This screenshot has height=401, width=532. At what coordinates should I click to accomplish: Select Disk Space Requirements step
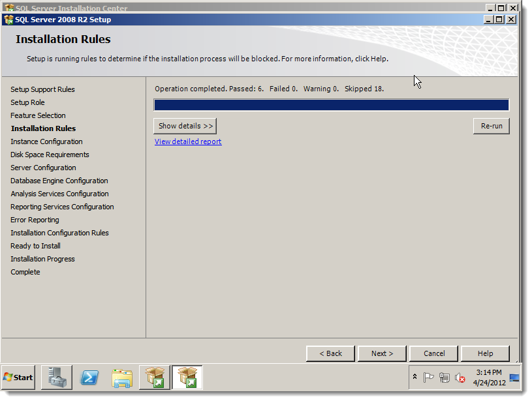pyautogui.click(x=50, y=155)
